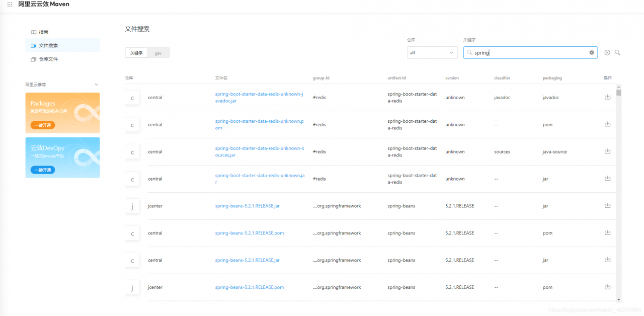644x316 pixels.
Task: Open 文件搜索 in sidebar
Action: (62, 45)
